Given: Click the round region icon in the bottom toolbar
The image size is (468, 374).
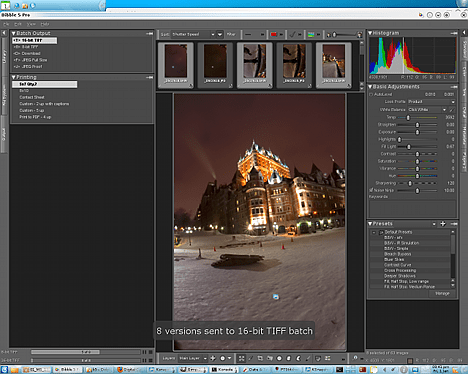Looking at the screenshot, I should pyautogui.click(x=279, y=358).
